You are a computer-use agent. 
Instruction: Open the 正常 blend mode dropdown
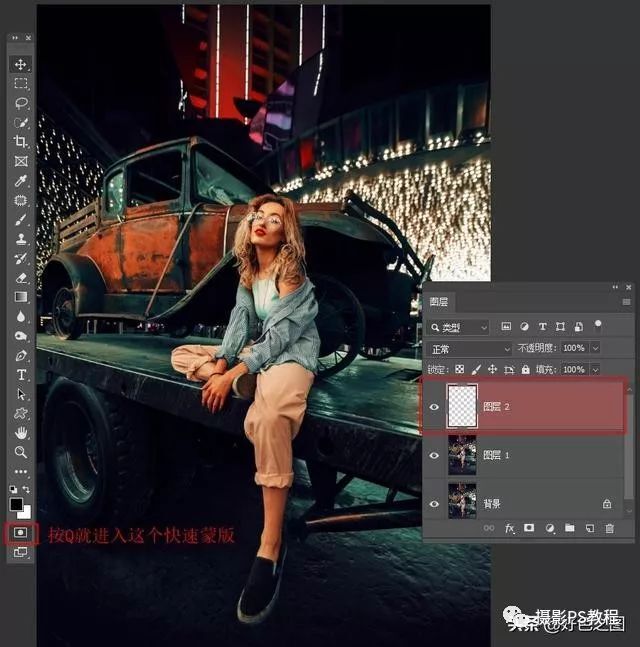[468, 348]
